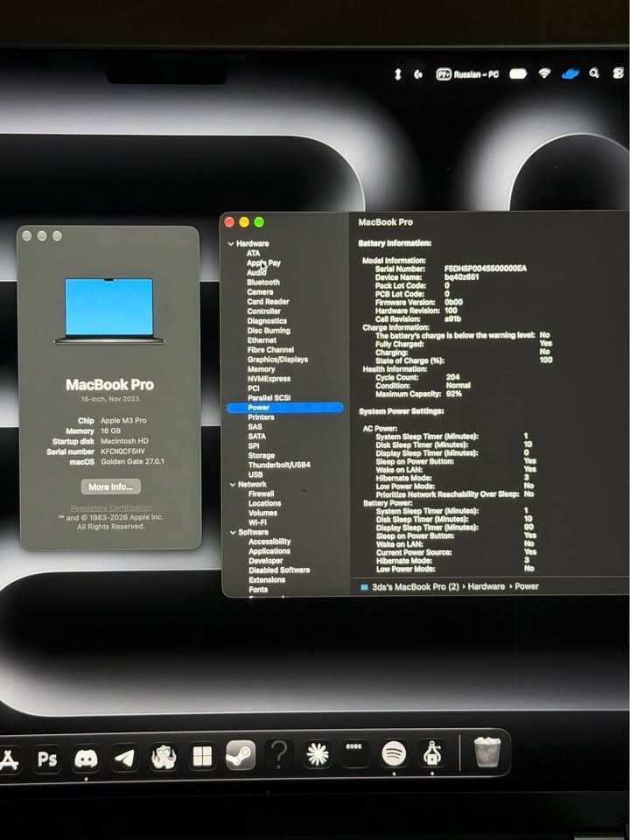Click Hardware in the bottom path bar
This screenshot has height=840, width=630.
[486, 586]
